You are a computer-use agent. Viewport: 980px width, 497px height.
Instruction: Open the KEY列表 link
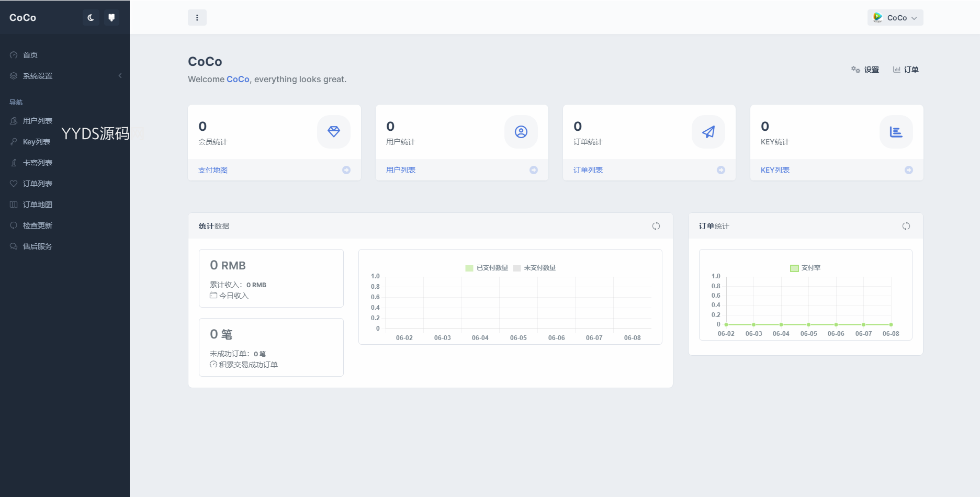click(775, 170)
